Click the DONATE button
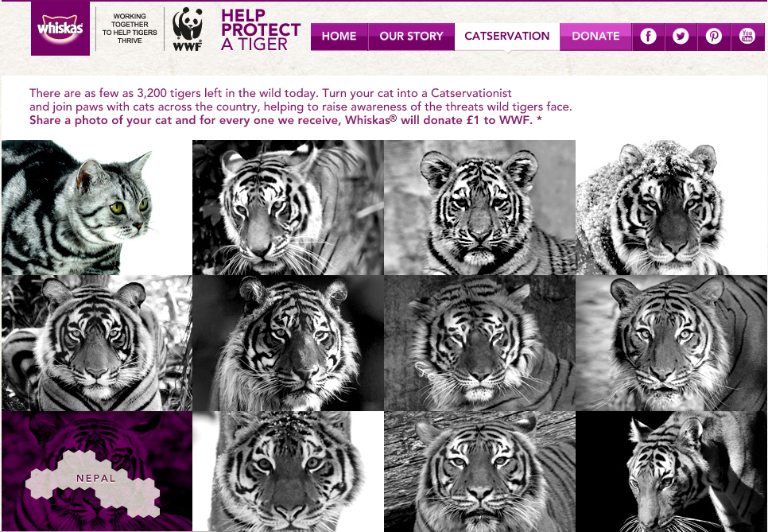768x532 pixels. click(x=595, y=37)
